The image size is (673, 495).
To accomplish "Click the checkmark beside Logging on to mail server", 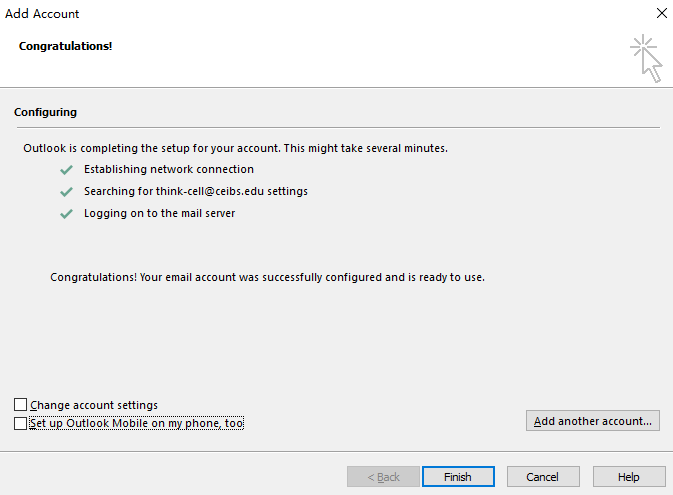I will coord(67,213).
